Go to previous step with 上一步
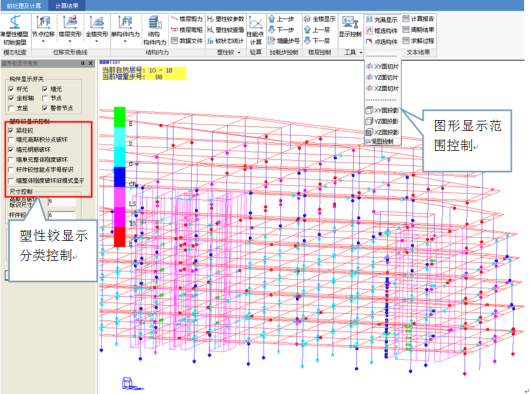Screen dimensions: 530x394 click(281, 19)
